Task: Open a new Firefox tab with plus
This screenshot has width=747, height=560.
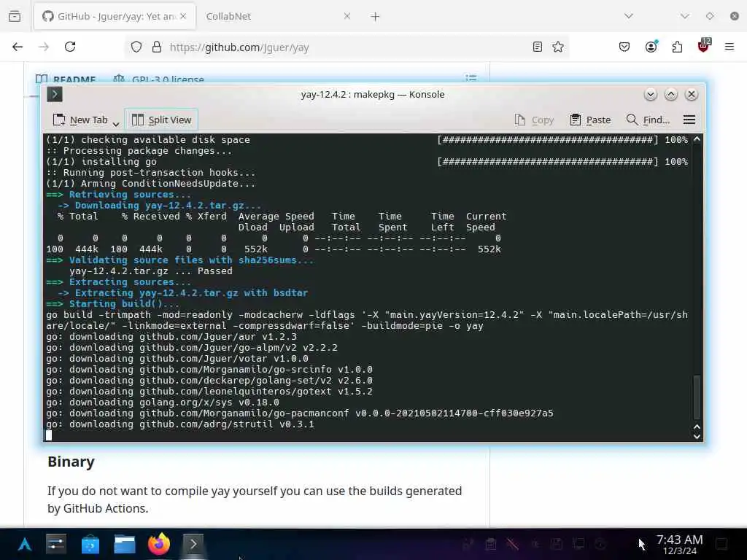Action: (376, 17)
